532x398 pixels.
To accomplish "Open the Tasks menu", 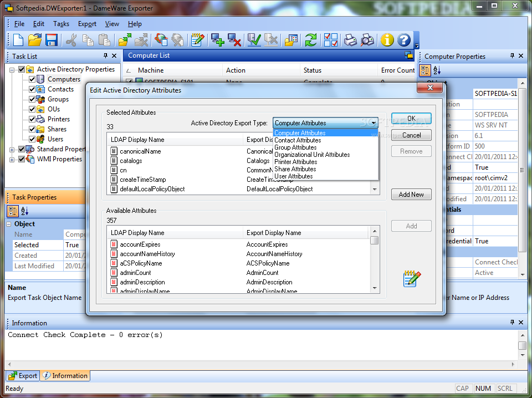I will 61,24.
